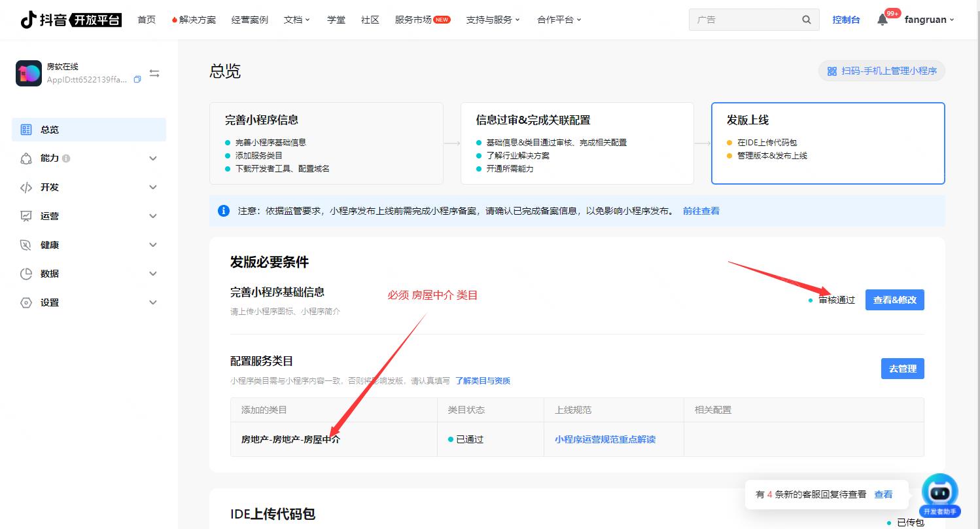Click the QR code icon in 扫码 button

[832, 71]
